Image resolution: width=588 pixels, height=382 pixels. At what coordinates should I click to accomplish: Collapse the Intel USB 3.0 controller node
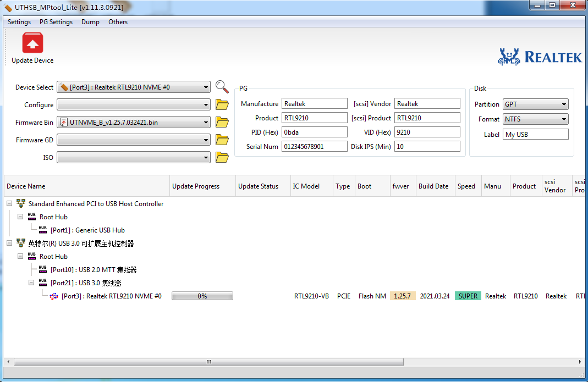[9, 243]
